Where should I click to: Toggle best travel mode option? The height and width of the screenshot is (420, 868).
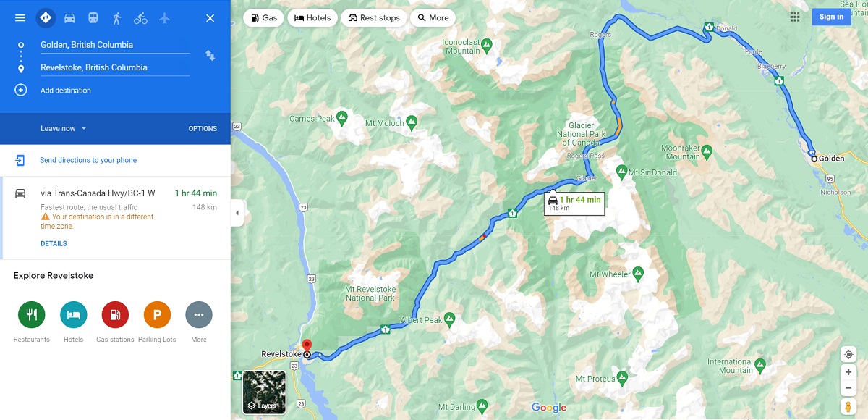click(x=46, y=18)
